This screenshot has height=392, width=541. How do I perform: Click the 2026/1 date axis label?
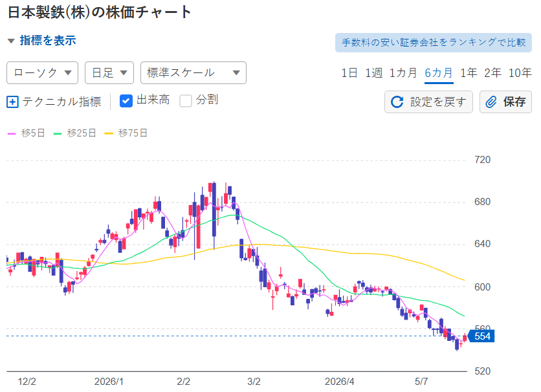tap(109, 382)
